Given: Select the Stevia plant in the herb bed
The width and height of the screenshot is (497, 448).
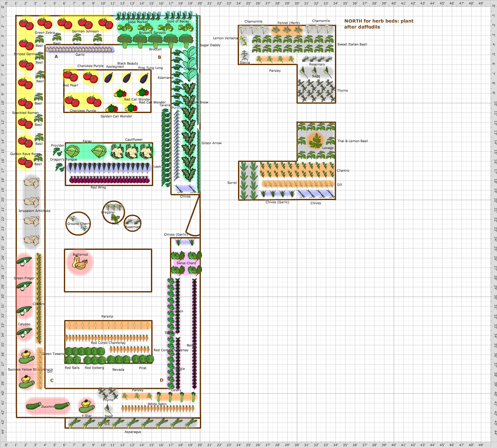Looking at the screenshot, I should pyautogui.click(x=244, y=56).
